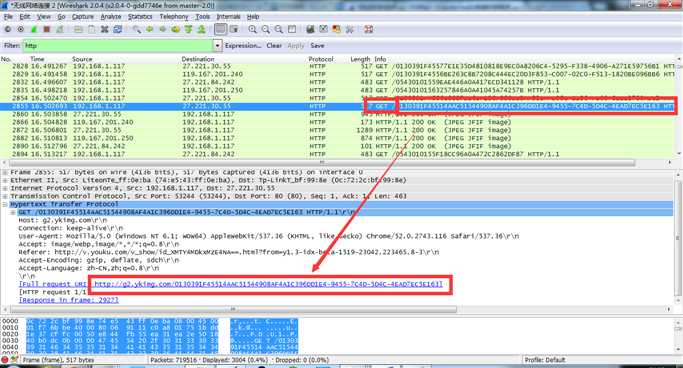Select the Host: g2.ykimg.com line
The width and height of the screenshot is (683, 368).
(62, 220)
